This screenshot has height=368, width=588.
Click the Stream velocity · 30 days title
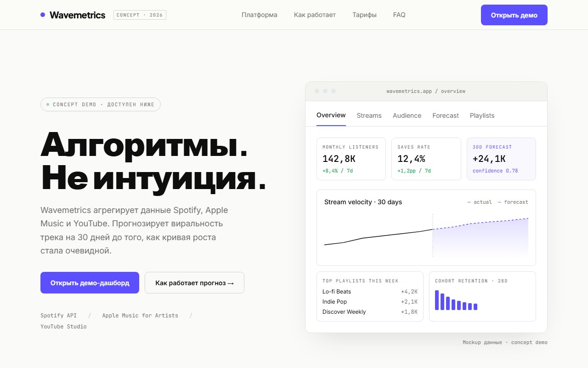pos(363,202)
